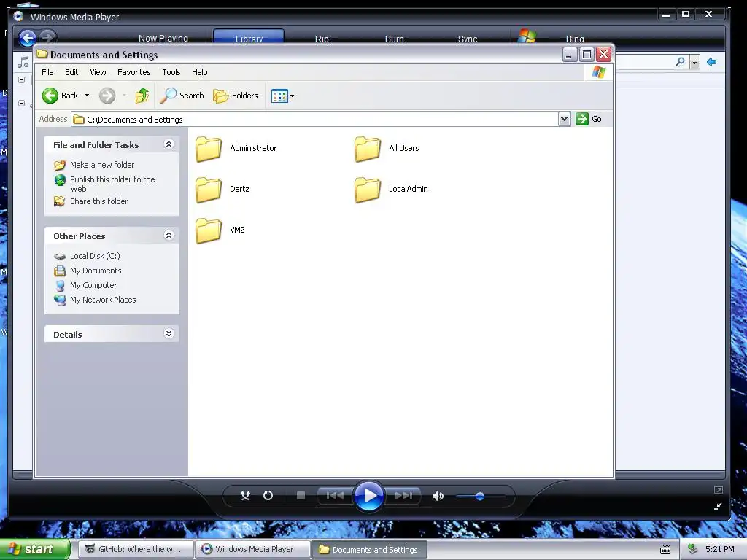Open My Computer from Other Places
Screen dimensions: 747x560
tap(93, 285)
